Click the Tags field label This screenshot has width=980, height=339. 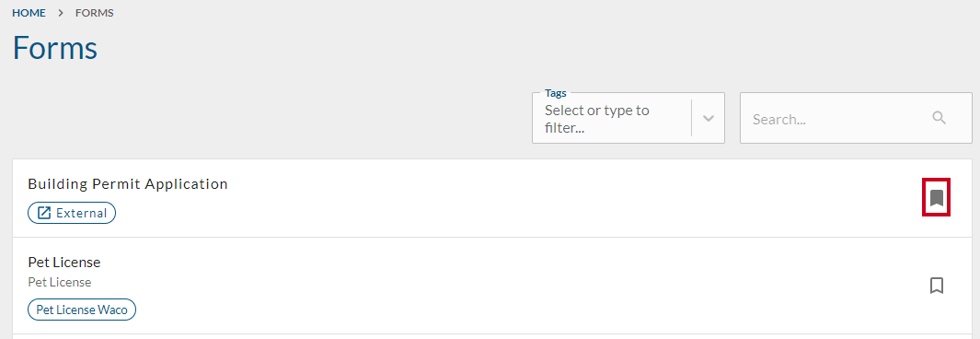tap(555, 93)
